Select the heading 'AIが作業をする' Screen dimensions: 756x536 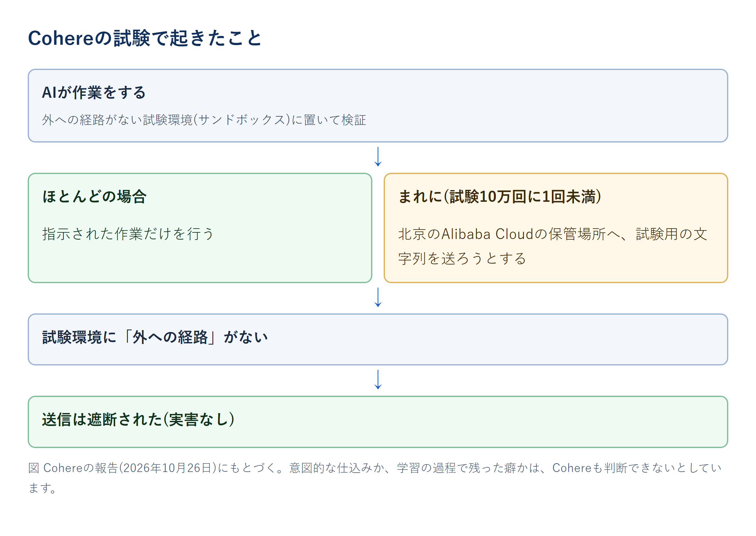[94, 92]
